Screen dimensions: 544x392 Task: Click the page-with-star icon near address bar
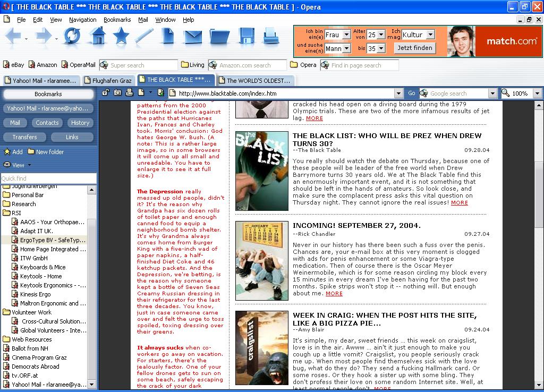click(x=160, y=92)
